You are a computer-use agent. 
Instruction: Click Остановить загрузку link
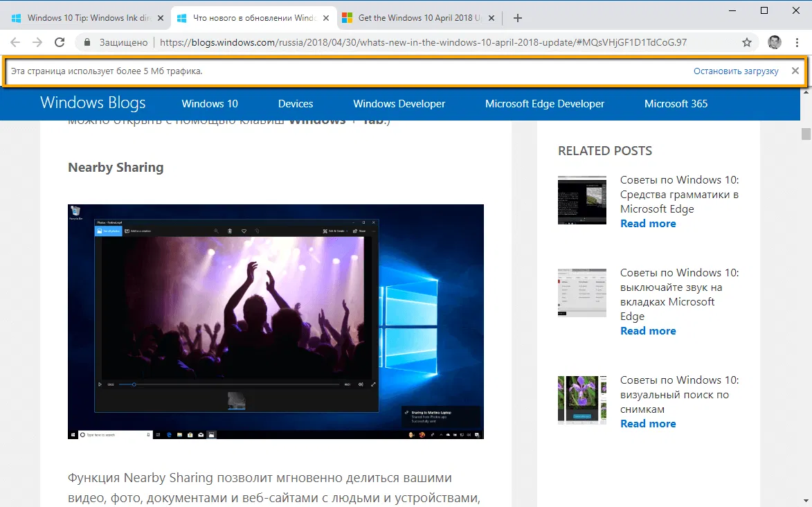click(736, 71)
